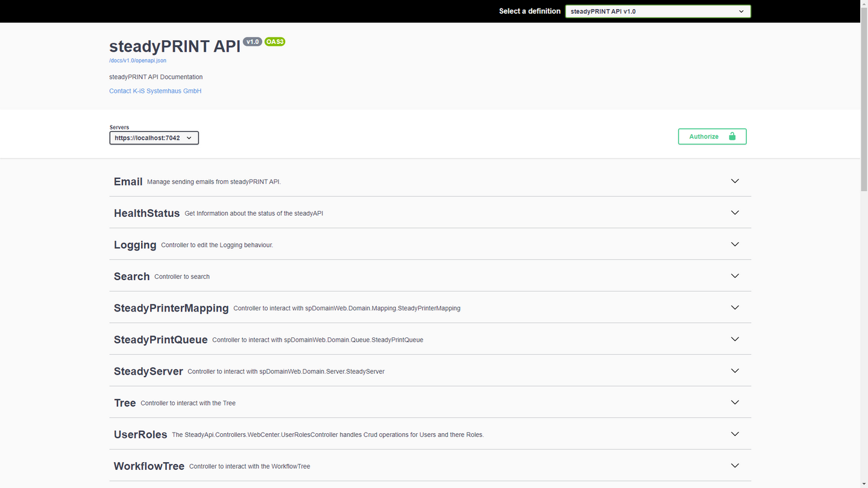The image size is (868, 488).
Task: Click the Tree tag heading
Action: click(x=125, y=403)
